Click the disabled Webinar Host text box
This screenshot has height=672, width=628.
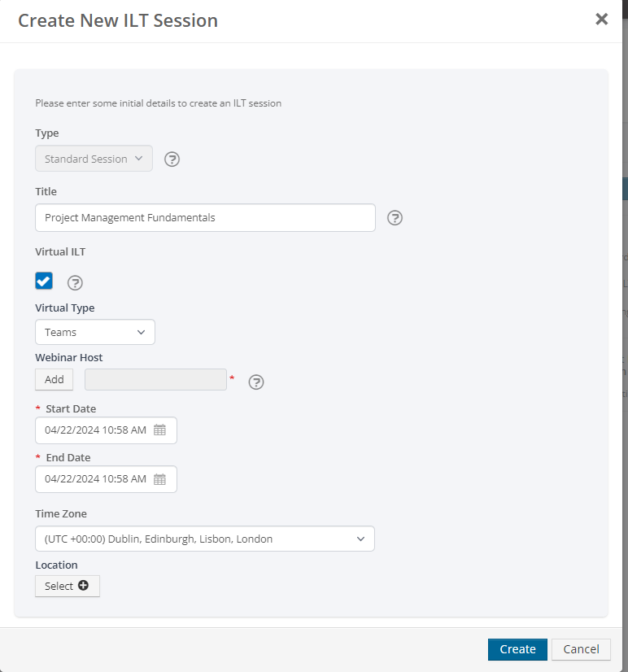(x=155, y=380)
